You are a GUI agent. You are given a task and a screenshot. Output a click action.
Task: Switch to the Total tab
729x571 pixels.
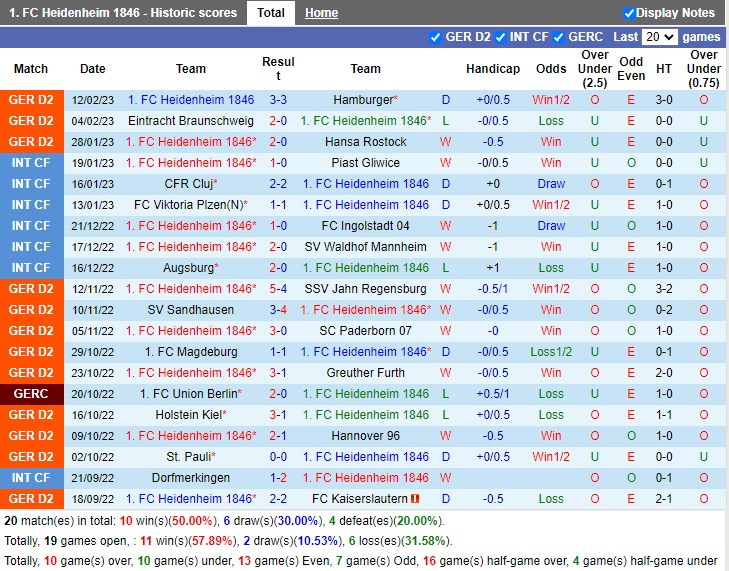tap(271, 13)
